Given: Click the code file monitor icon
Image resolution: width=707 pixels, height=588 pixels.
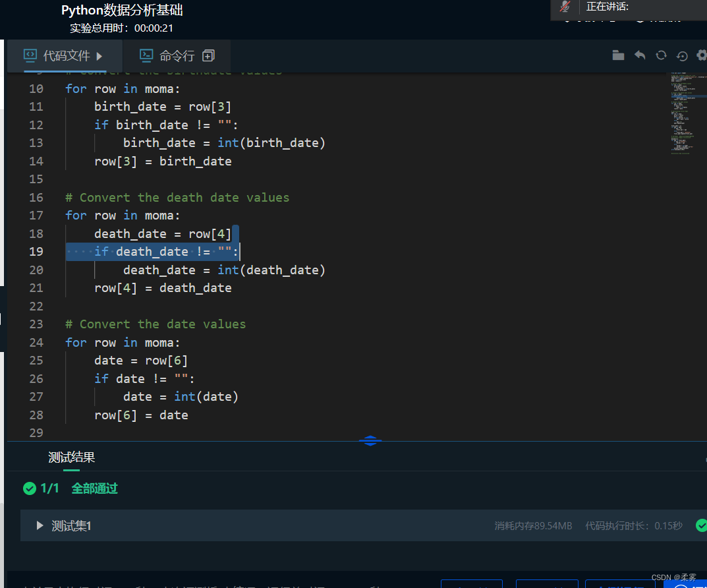Looking at the screenshot, I should 30,55.
